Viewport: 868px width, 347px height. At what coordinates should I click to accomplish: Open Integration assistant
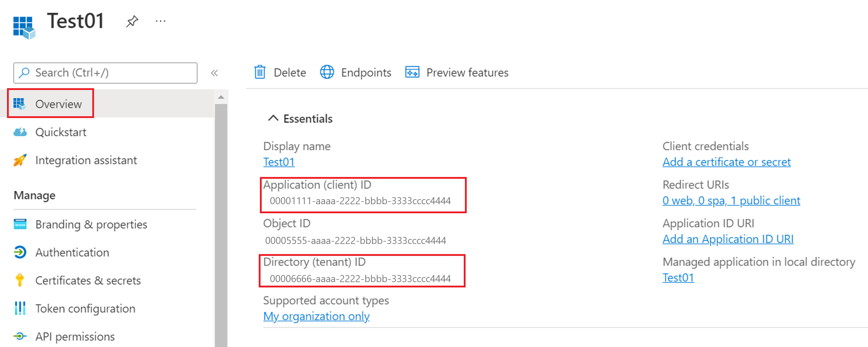click(x=86, y=160)
